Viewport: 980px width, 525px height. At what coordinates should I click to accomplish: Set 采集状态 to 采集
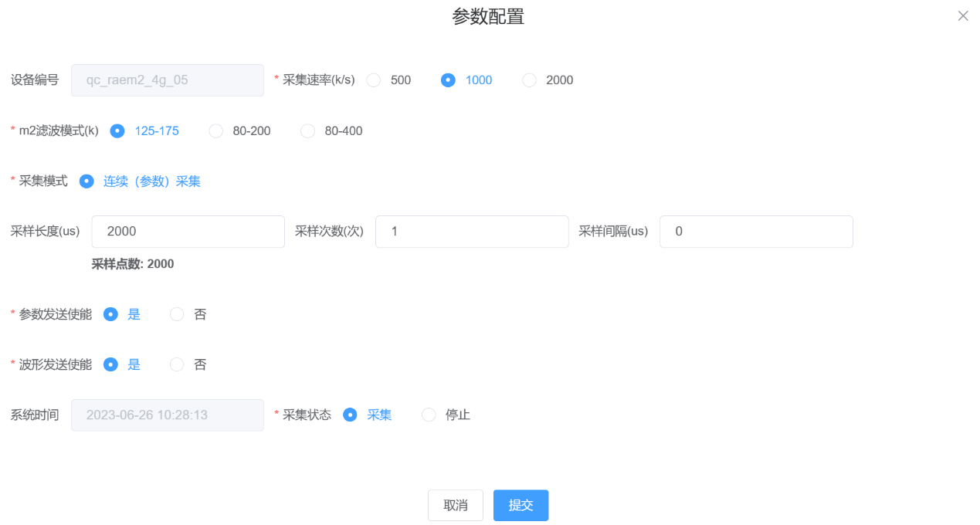tap(368, 415)
